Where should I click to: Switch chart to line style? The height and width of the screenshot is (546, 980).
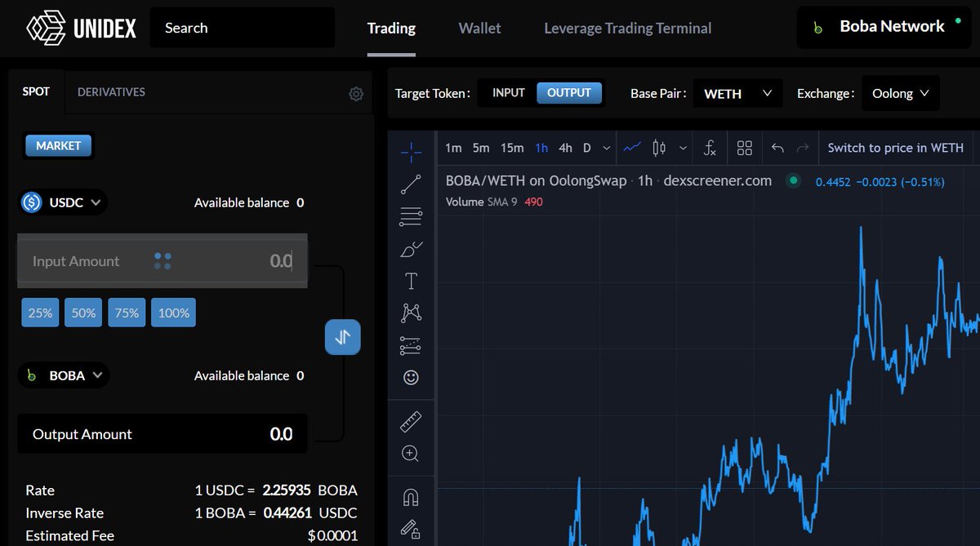pos(632,148)
